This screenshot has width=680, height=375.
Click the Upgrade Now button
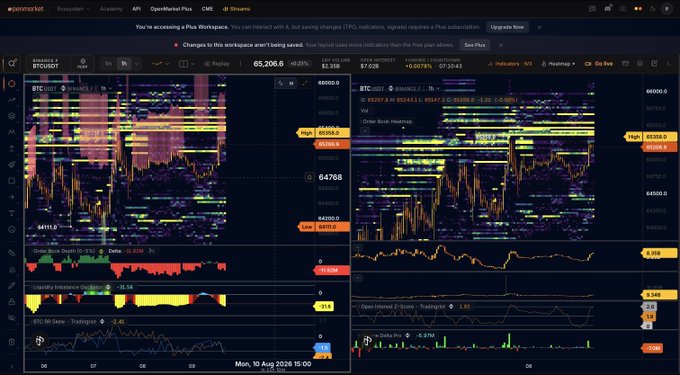pyautogui.click(x=507, y=27)
